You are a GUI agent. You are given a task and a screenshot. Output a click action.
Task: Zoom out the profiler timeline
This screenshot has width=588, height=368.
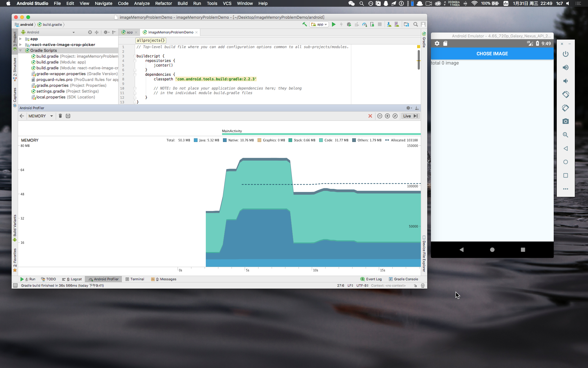coord(380,116)
